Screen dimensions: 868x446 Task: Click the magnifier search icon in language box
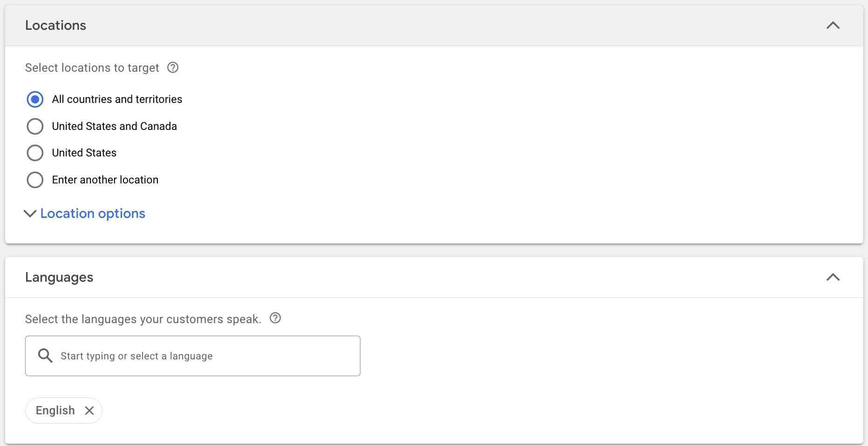(45, 356)
